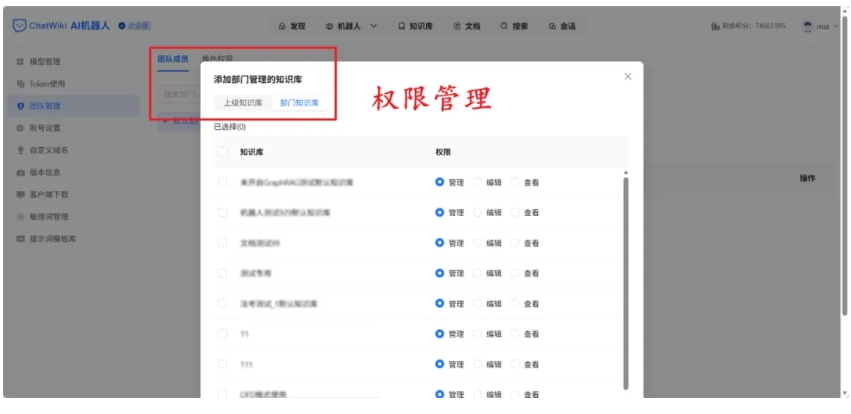Switch to 部门知识库 tab
Image resolution: width=851 pixels, height=414 pixels.
[300, 103]
